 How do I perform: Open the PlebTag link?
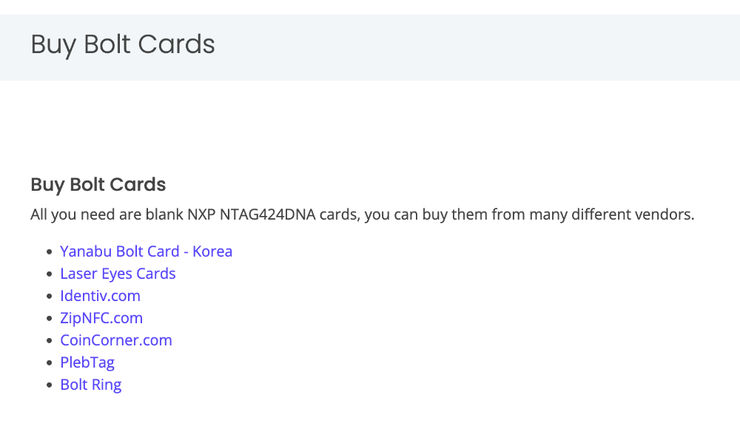tap(87, 362)
